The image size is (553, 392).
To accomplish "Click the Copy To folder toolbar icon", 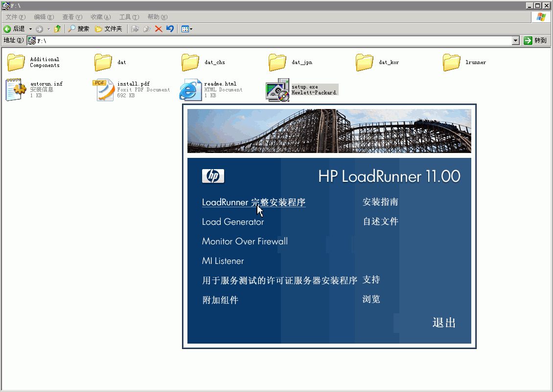I will [147, 29].
